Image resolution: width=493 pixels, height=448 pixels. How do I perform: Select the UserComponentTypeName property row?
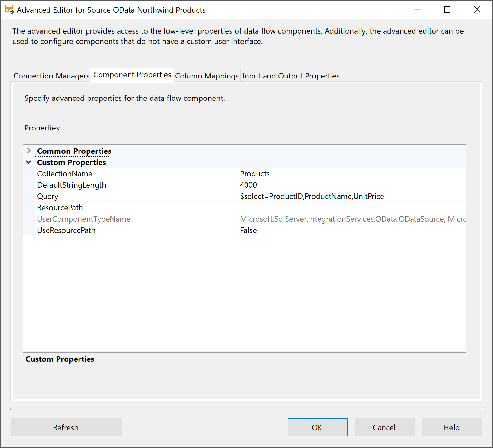point(84,219)
